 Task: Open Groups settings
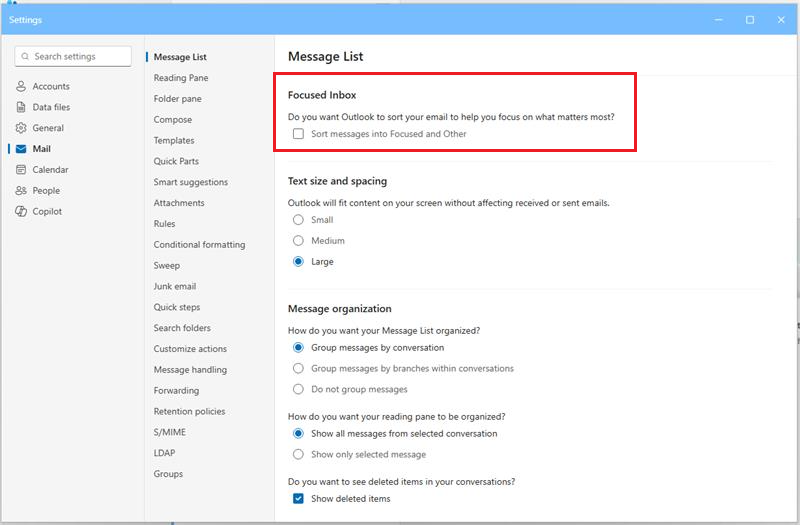(168, 474)
